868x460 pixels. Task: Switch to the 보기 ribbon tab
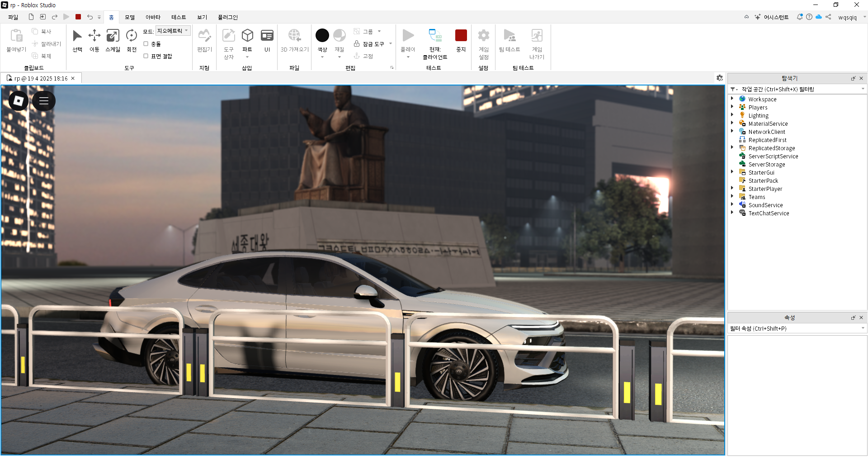pyautogui.click(x=202, y=17)
